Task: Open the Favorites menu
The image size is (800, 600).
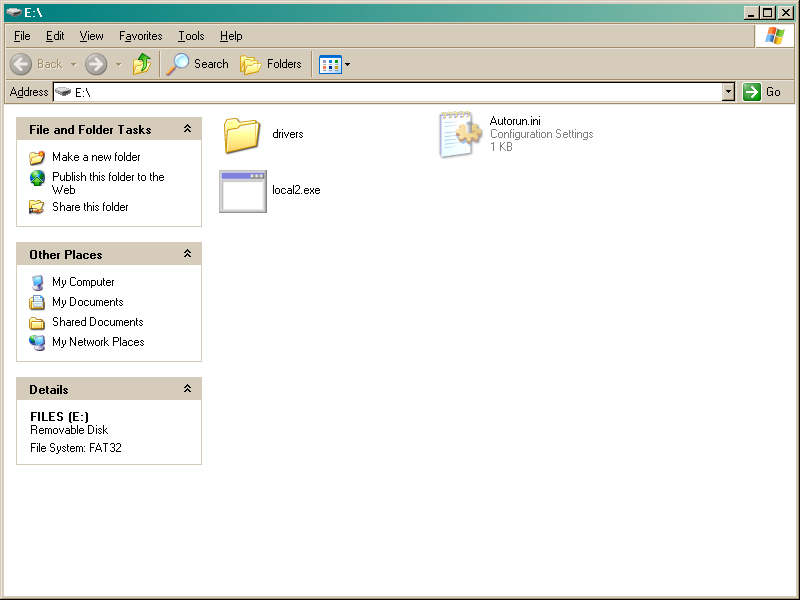Action: (140, 36)
